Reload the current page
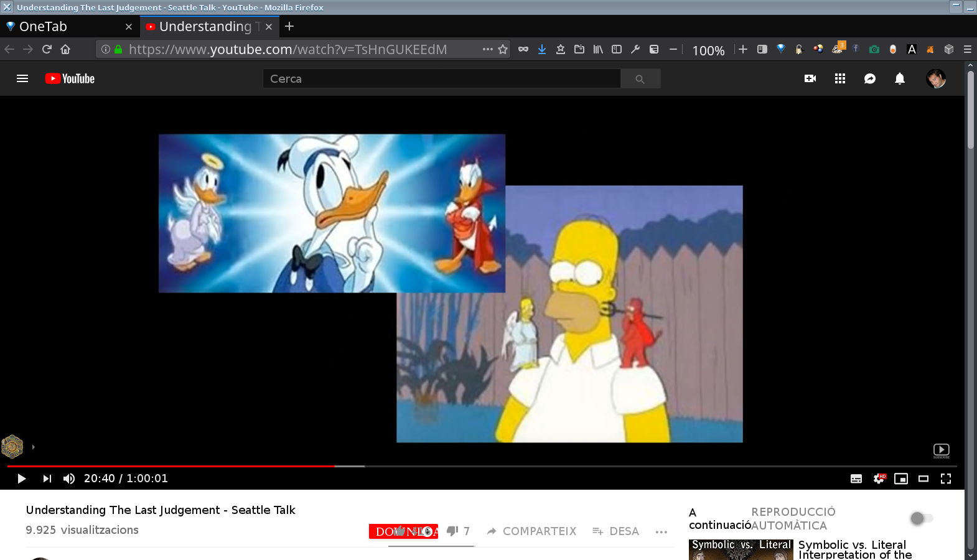The width and height of the screenshot is (977, 560). [x=47, y=49]
